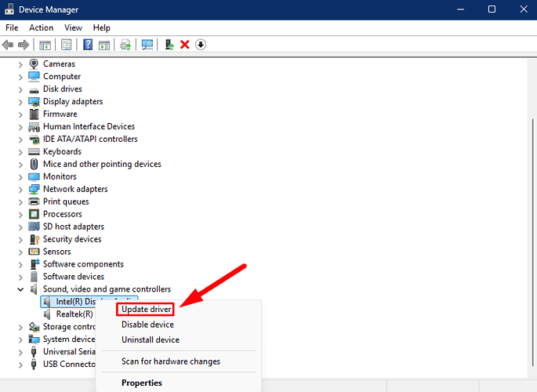Click the Update driver toolbar icon
The width and height of the screenshot is (537, 392).
[169, 45]
